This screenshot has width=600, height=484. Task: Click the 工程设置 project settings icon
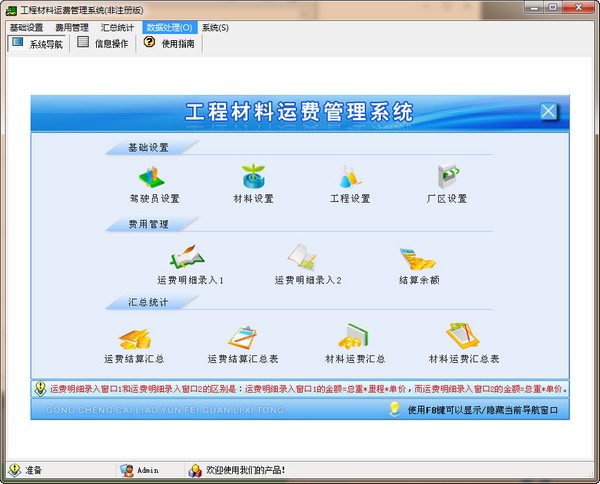click(350, 180)
